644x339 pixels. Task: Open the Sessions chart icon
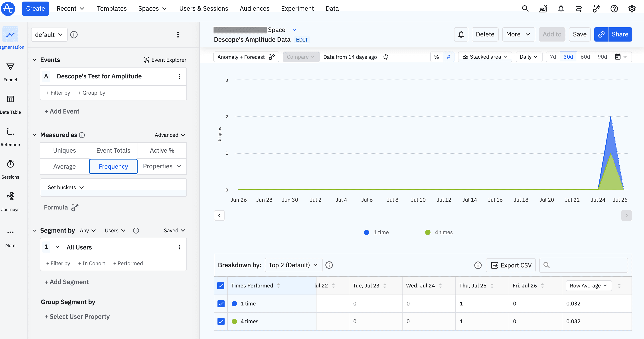click(10, 164)
